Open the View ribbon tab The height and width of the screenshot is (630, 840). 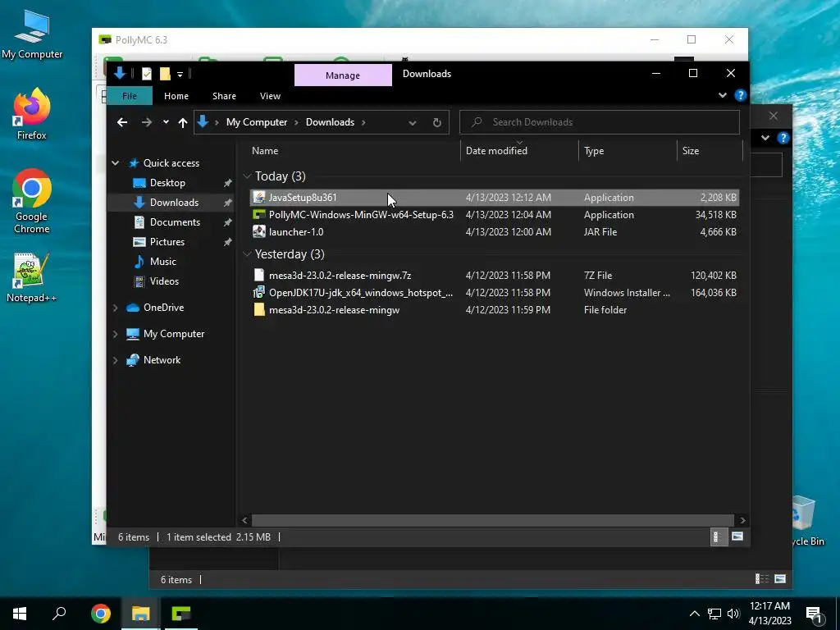click(x=270, y=96)
